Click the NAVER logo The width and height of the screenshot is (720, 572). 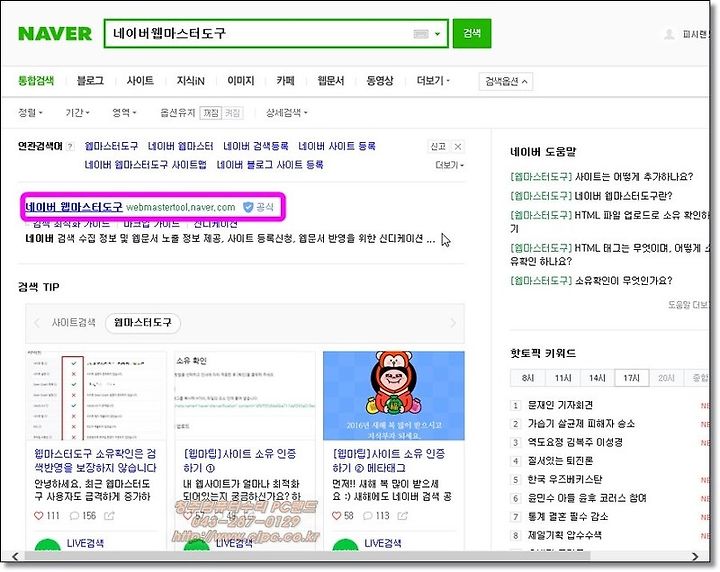coord(55,34)
